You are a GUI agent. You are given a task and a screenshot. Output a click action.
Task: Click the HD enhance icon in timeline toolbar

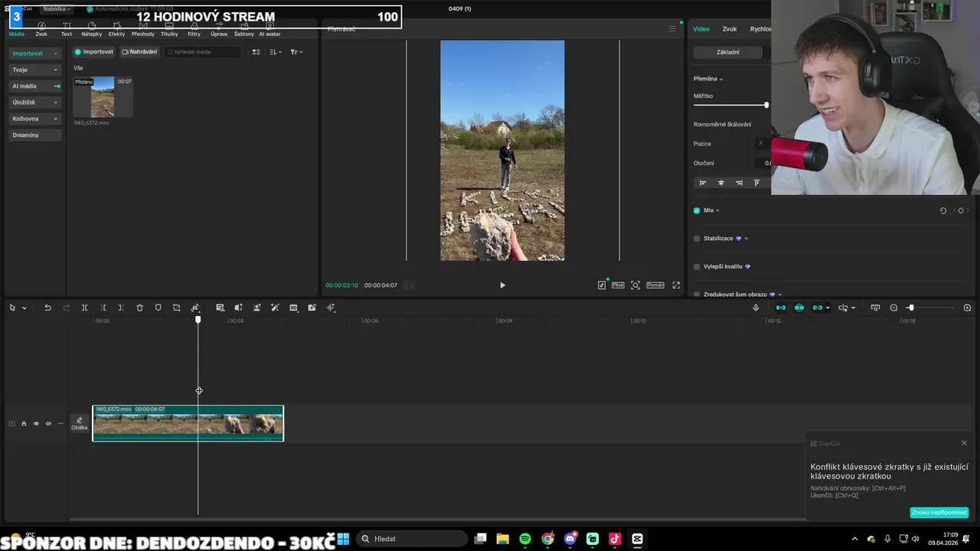pyautogui.click(x=293, y=308)
